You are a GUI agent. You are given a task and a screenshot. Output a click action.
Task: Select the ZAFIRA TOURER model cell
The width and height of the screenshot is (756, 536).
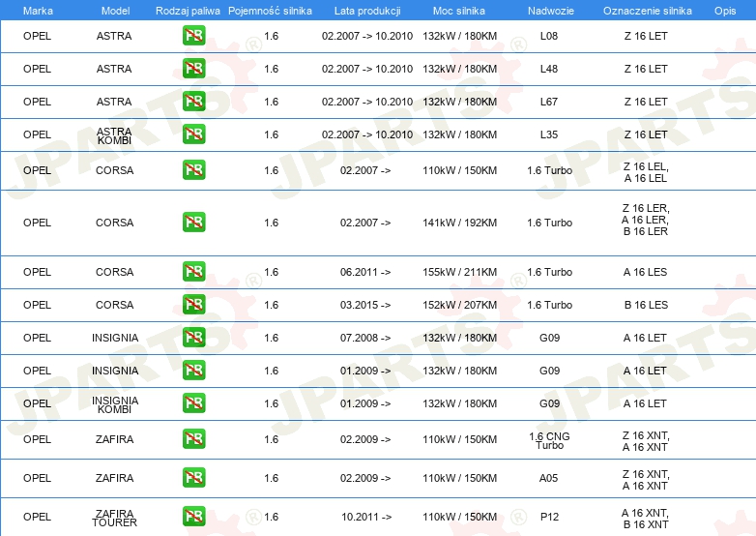[115, 518]
